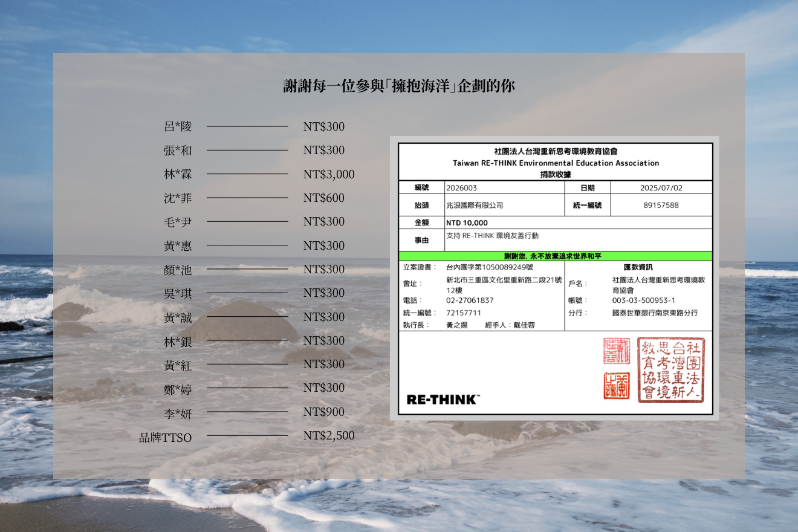Click the upper small red seal stamp

point(616,351)
